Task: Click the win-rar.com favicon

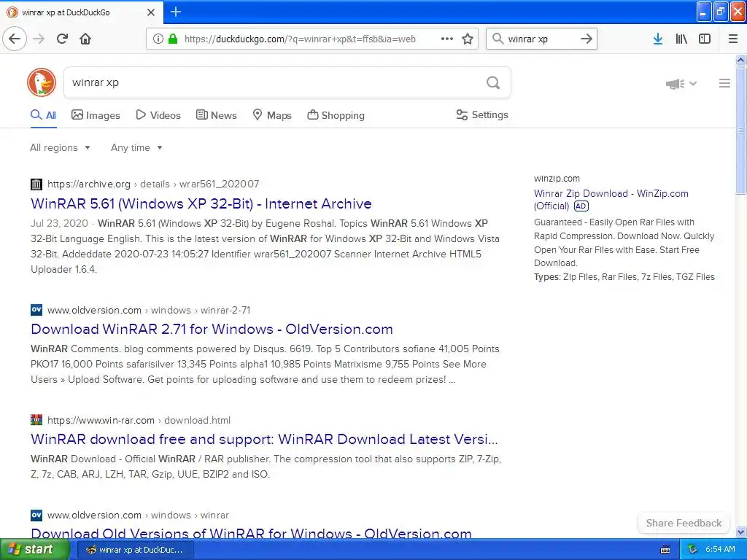Action: pos(36,420)
